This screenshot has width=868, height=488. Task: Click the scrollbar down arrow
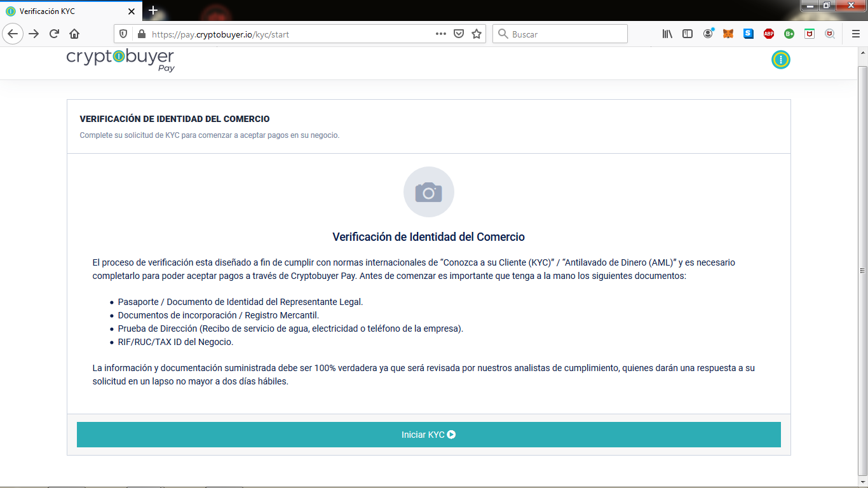click(862, 482)
